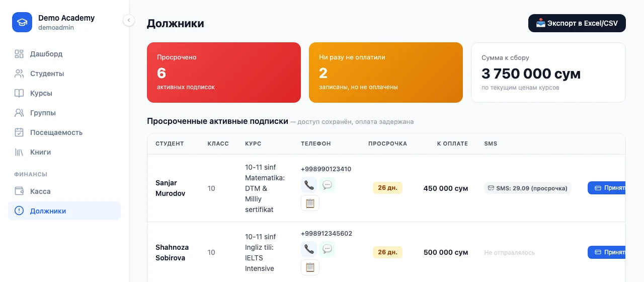Click the Принять button in Shahnoza Sobirova's row
The width and height of the screenshot is (644, 282).
click(x=607, y=252)
